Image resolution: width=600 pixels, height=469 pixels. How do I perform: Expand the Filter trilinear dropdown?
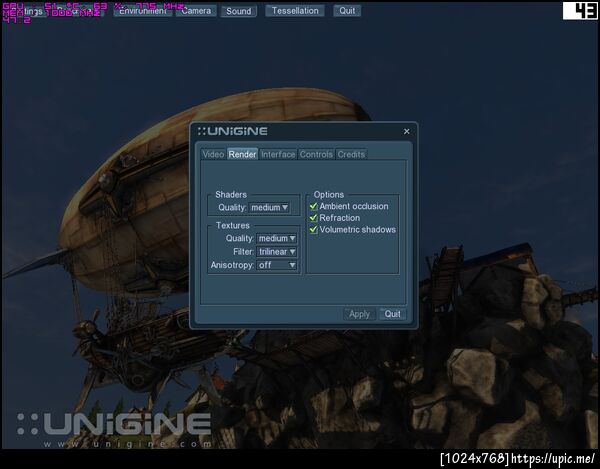(277, 252)
